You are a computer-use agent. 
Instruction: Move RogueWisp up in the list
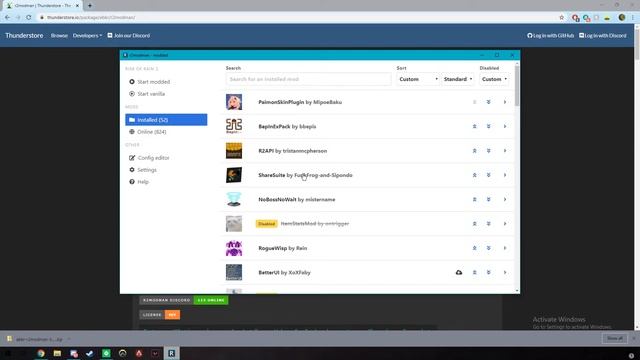click(474, 248)
